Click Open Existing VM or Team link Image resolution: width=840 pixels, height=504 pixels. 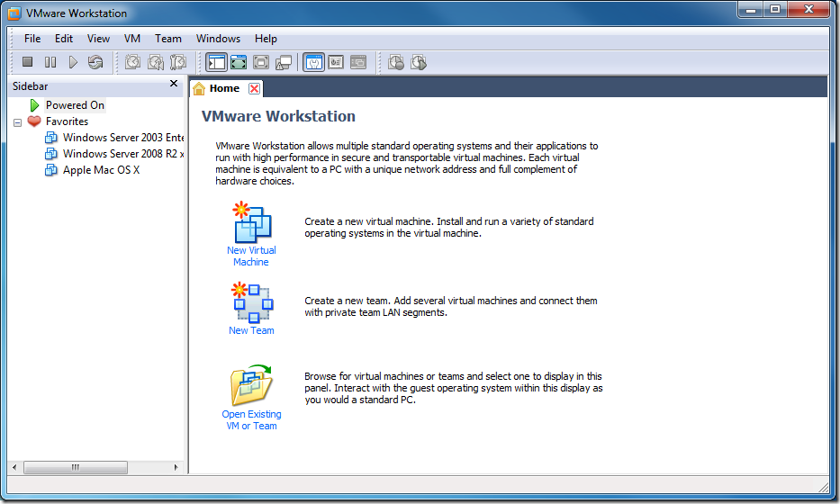pos(251,420)
